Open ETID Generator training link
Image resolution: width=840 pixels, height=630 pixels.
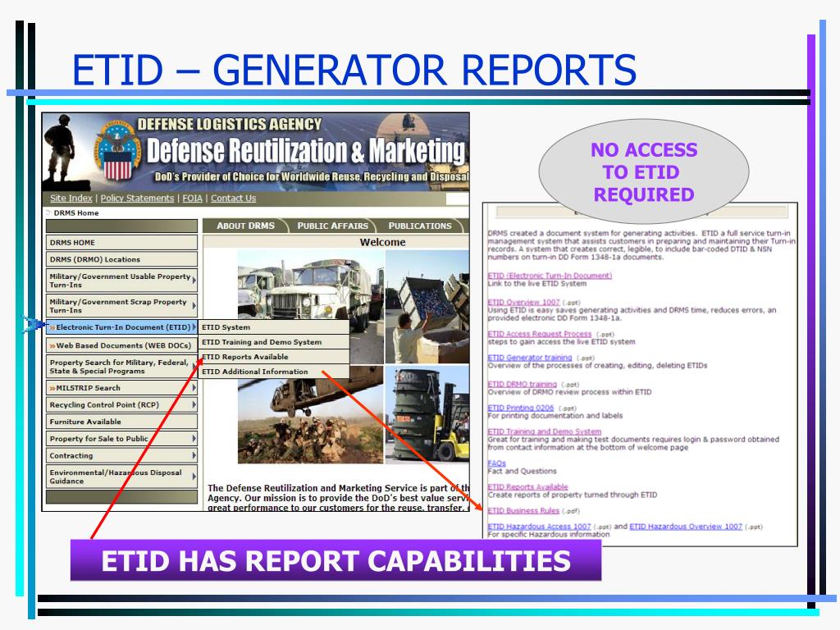530,358
